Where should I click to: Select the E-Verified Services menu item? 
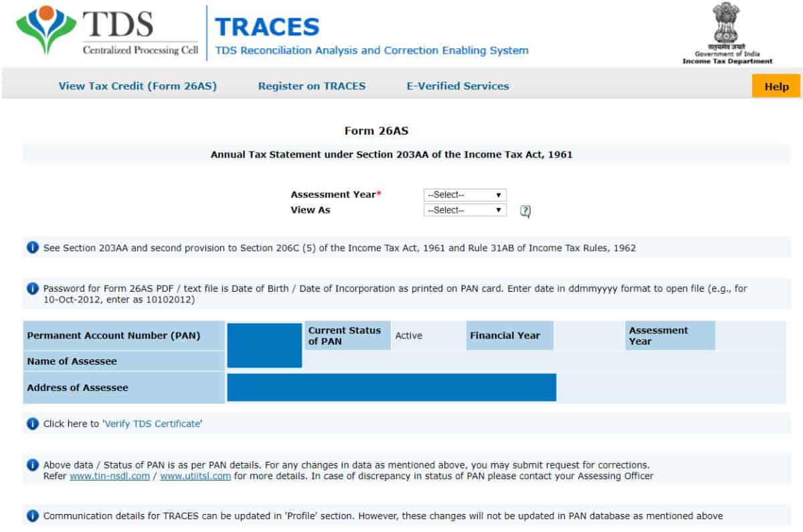(458, 86)
